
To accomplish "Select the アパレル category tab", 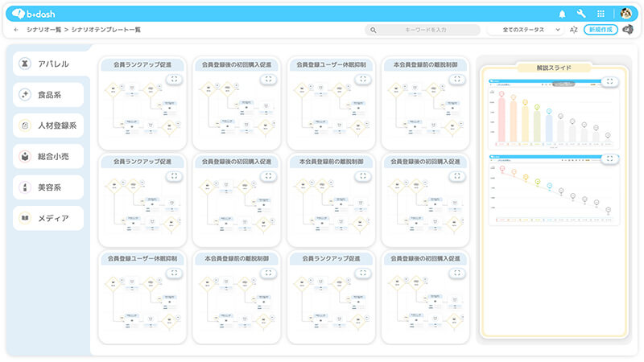I will [49, 64].
